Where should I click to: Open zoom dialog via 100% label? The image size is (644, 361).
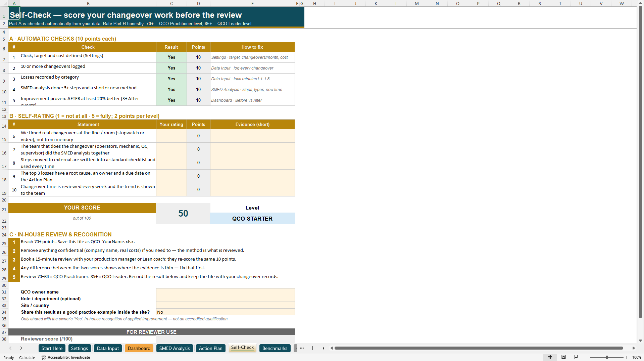pyautogui.click(x=637, y=357)
